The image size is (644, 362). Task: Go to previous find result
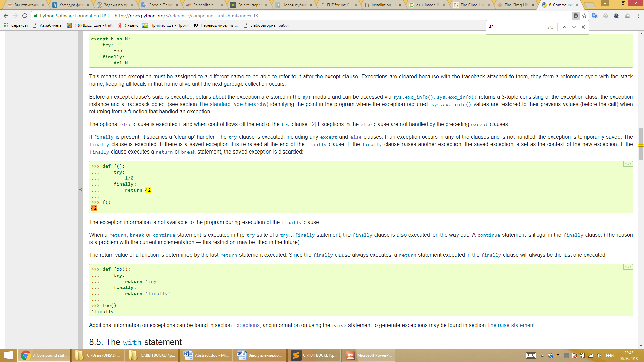(565, 27)
